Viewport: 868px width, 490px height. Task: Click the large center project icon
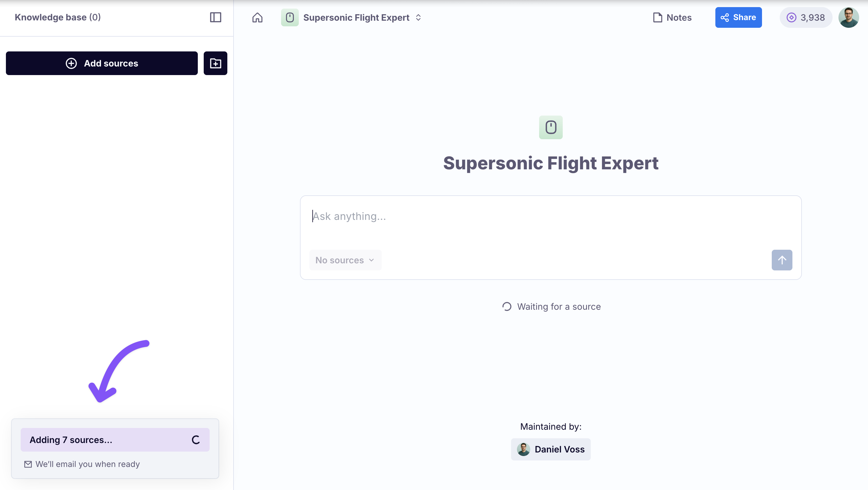coord(551,127)
